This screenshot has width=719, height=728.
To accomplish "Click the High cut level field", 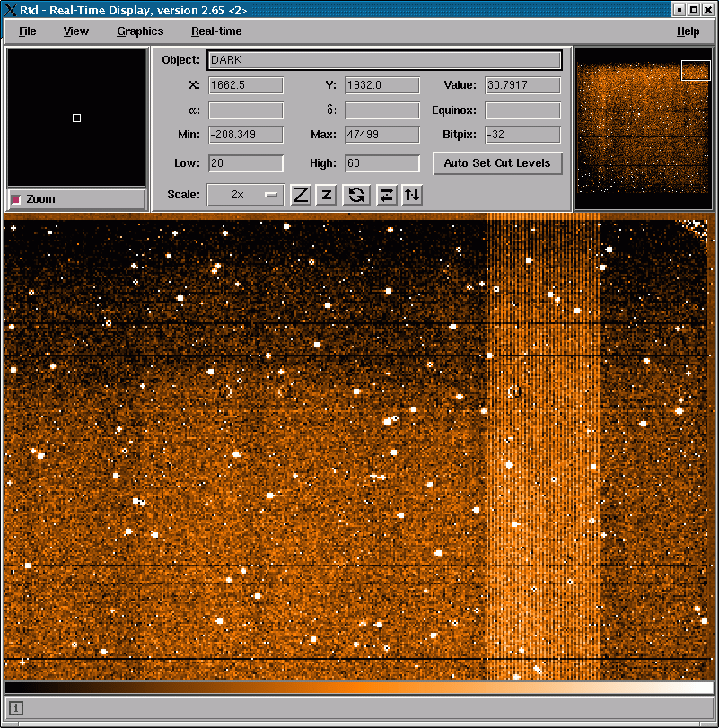I will [x=381, y=163].
